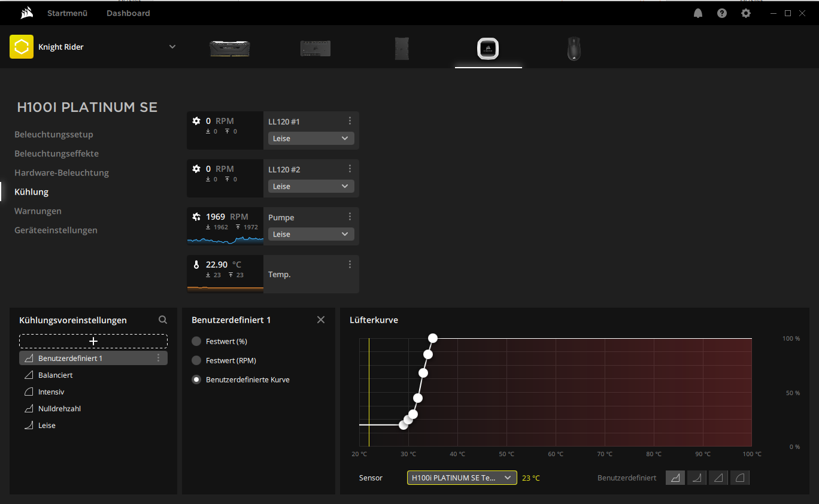Open options menu for LL120 #2
The width and height of the screenshot is (819, 504).
(x=350, y=169)
